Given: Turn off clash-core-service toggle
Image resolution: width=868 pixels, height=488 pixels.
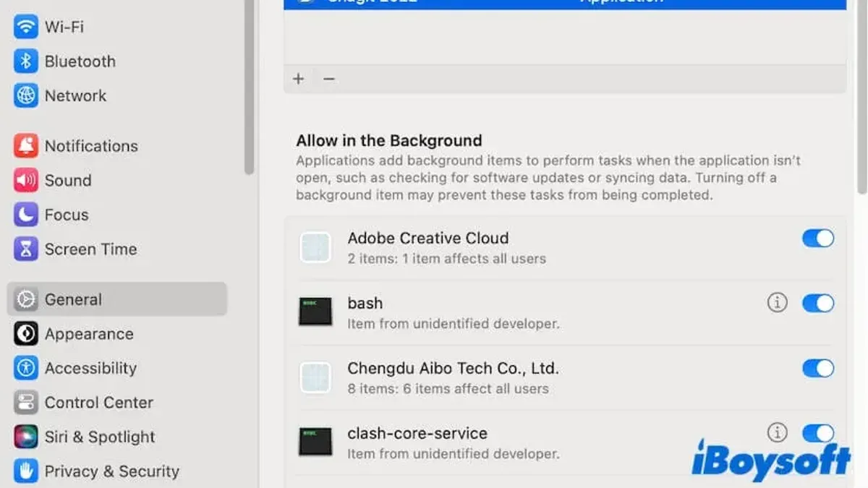Looking at the screenshot, I should [818, 433].
